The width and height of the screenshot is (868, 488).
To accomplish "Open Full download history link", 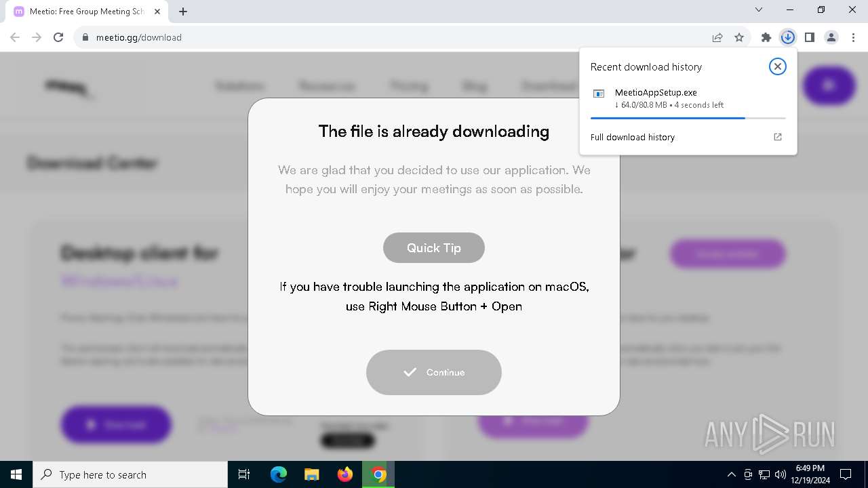I will 633,137.
